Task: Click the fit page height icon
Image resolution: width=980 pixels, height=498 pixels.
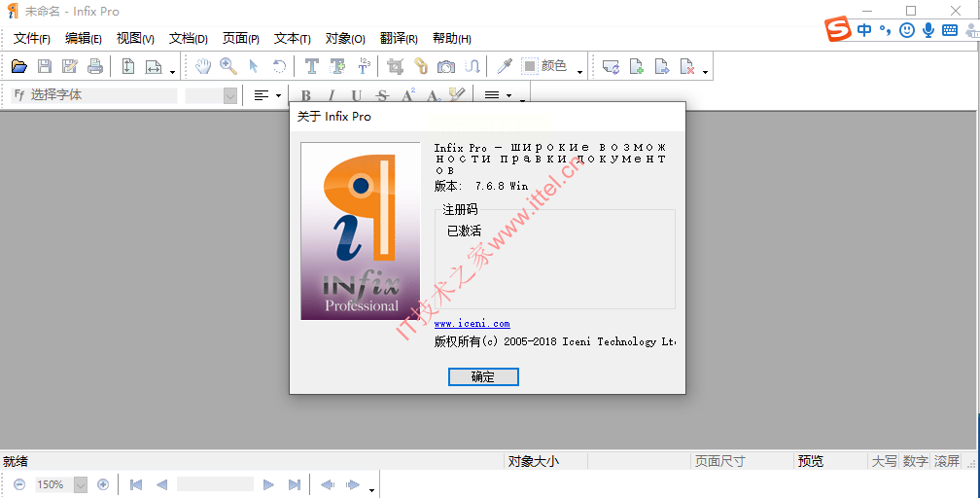Action: click(128, 66)
